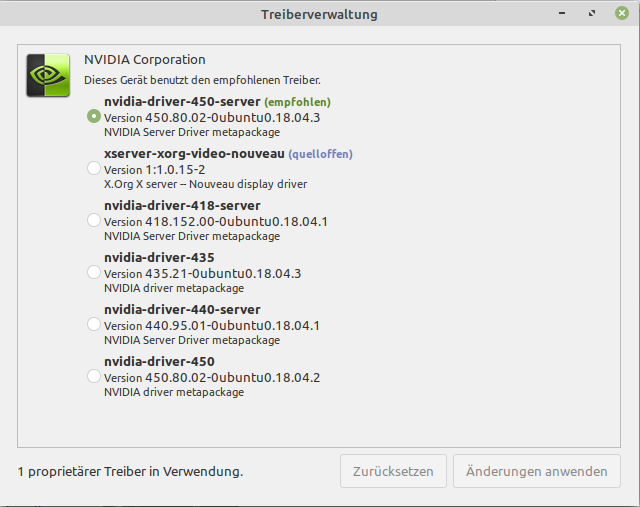This screenshot has height=507, width=640.
Task: Select nvidia-driver-440-server radio button
Action: tap(94, 324)
